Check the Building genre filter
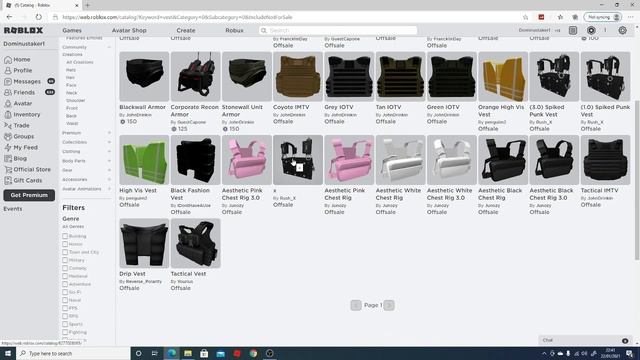This screenshot has height=360, width=640. point(65,236)
